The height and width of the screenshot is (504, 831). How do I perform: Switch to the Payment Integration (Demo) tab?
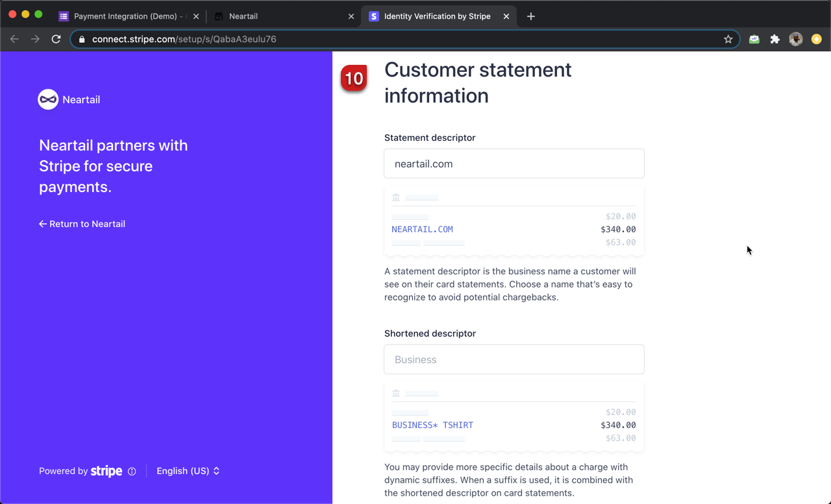click(127, 16)
